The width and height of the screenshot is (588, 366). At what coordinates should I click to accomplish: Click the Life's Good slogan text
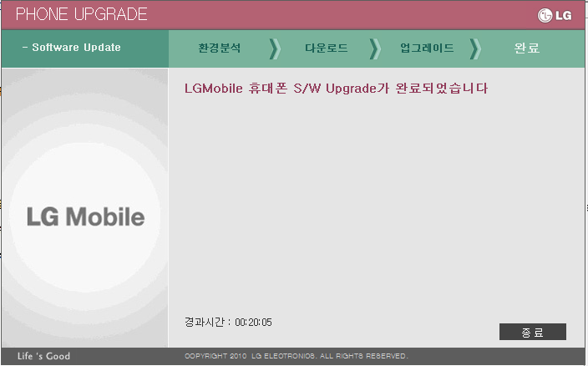pyautogui.click(x=43, y=356)
